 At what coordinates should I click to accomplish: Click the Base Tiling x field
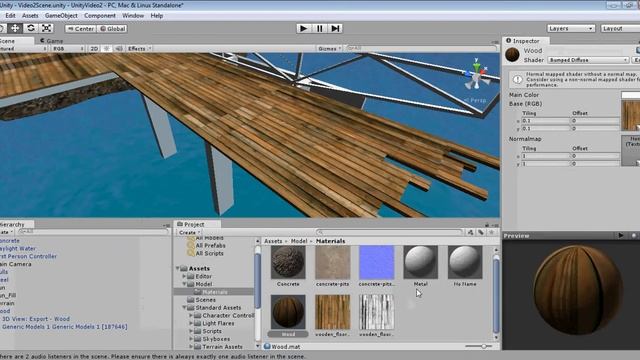(545, 121)
